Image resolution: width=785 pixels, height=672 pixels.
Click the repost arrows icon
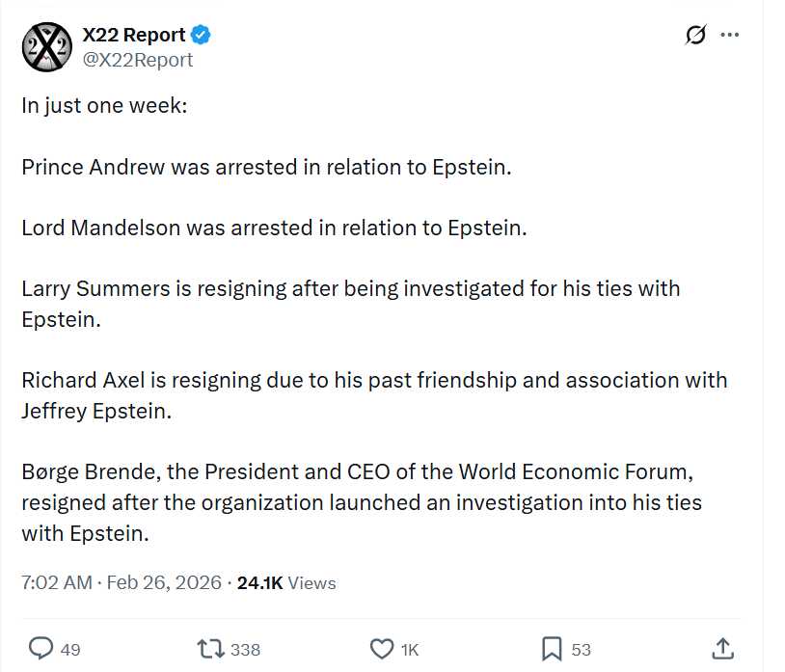209,649
